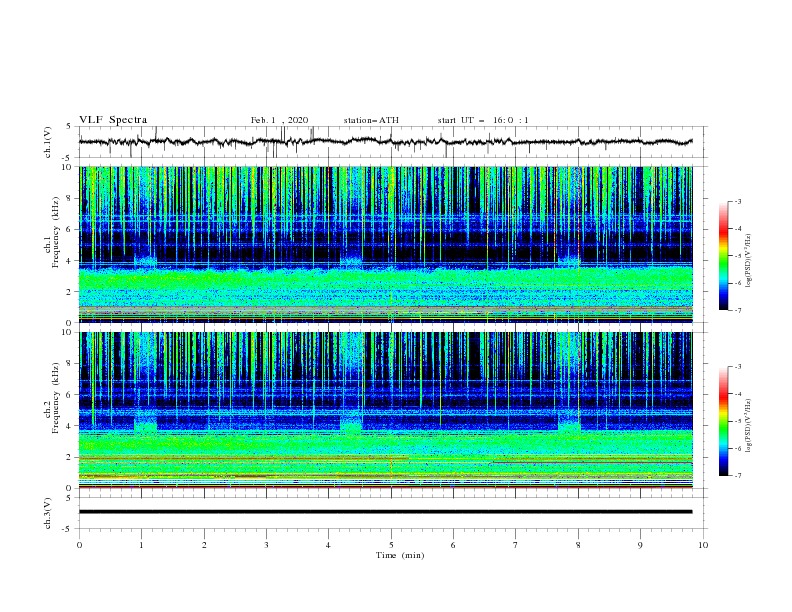The width and height of the screenshot is (792, 612).
Task: Click the "Time (min)" axis label
Action: 400,555
